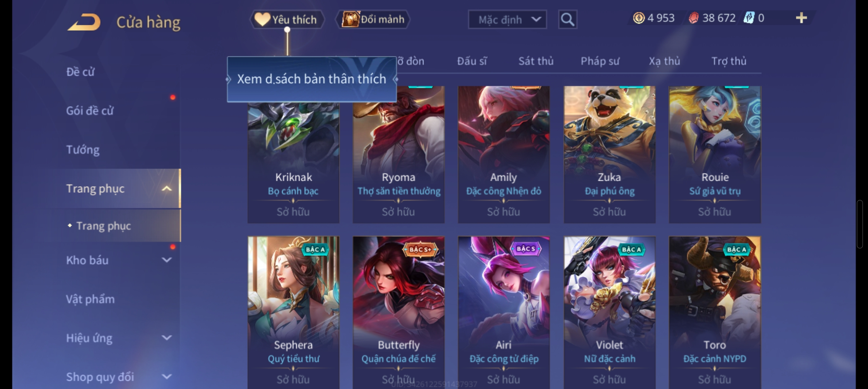Tap the blue voucher ticket icon
Viewport: 868px width, 389px height.
click(x=749, y=18)
